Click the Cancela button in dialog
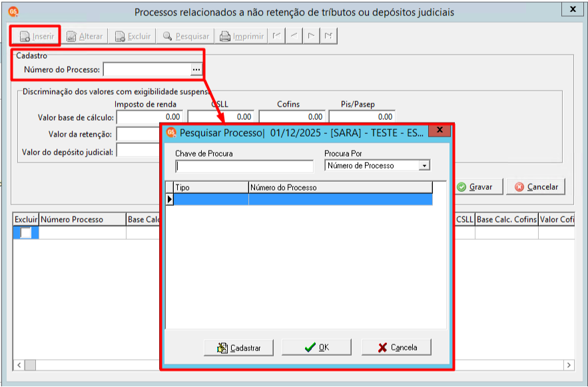The image size is (588, 387). [x=396, y=347]
